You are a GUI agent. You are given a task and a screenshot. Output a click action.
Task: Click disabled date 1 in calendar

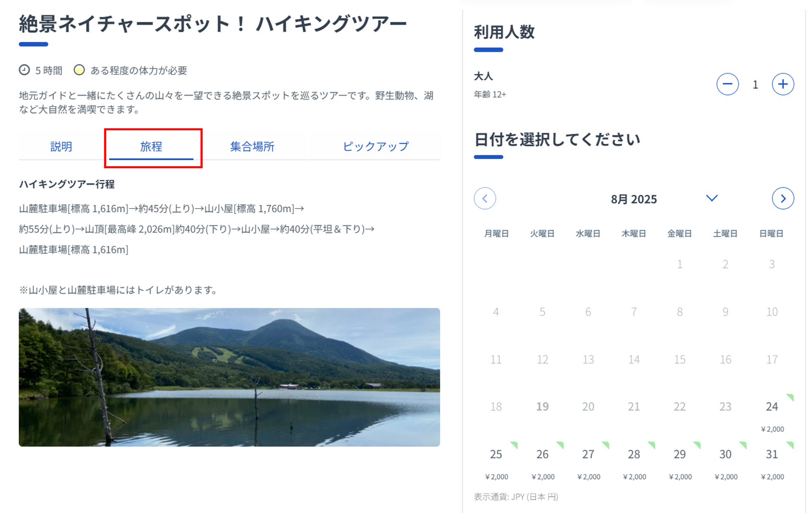click(x=680, y=264)
